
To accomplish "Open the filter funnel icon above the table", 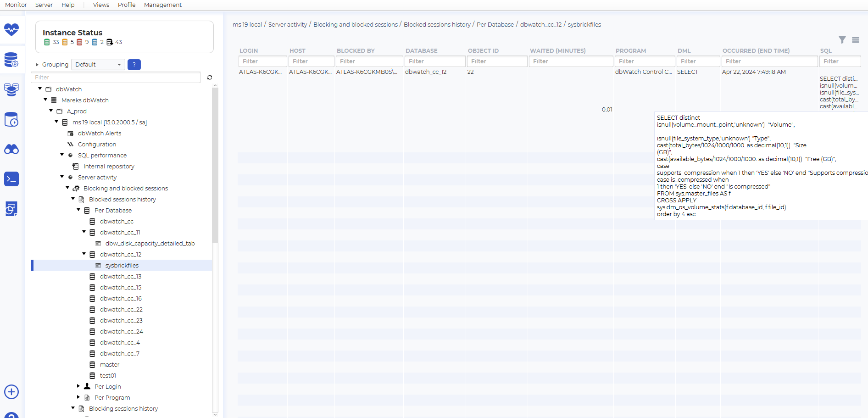I will pos(842,40).
